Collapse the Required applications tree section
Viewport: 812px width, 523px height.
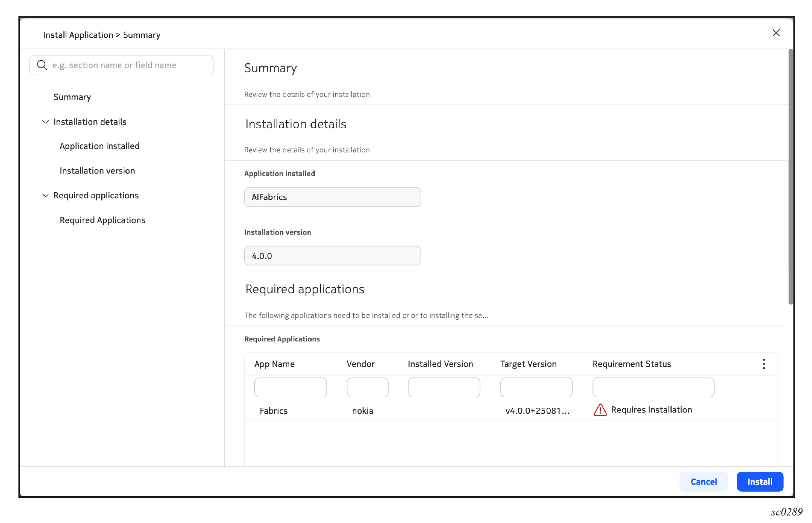click(x=45, y=195)
